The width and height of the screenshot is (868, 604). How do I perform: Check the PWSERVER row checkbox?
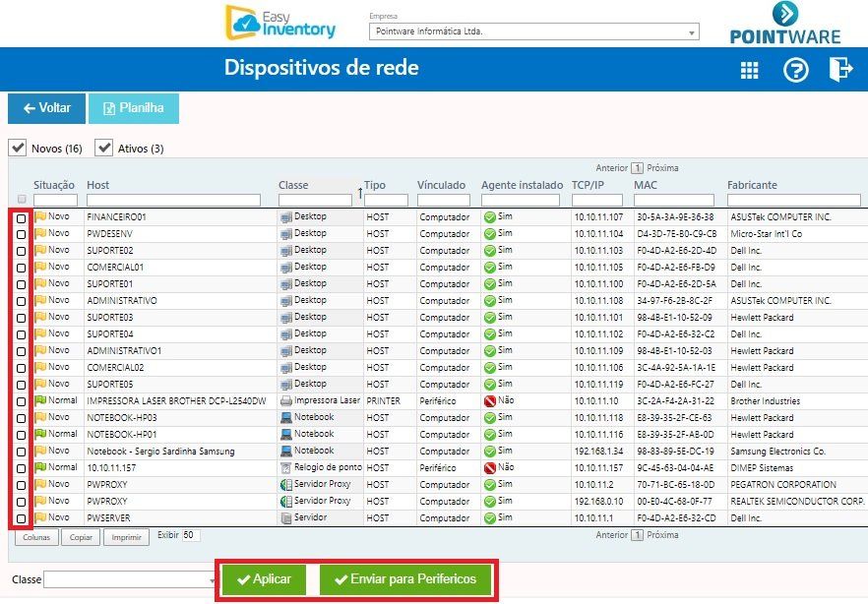coord(21,518)
